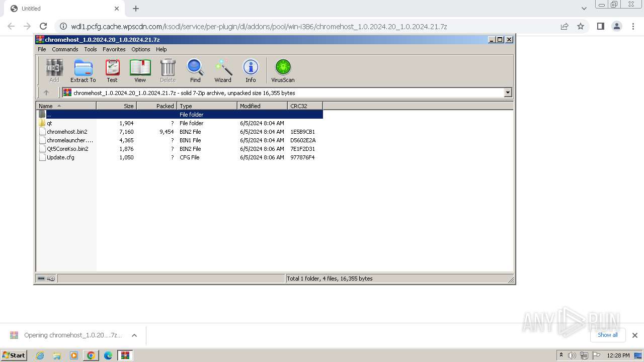
Task: Select the qt folder
Action: [x=179, y=123]
